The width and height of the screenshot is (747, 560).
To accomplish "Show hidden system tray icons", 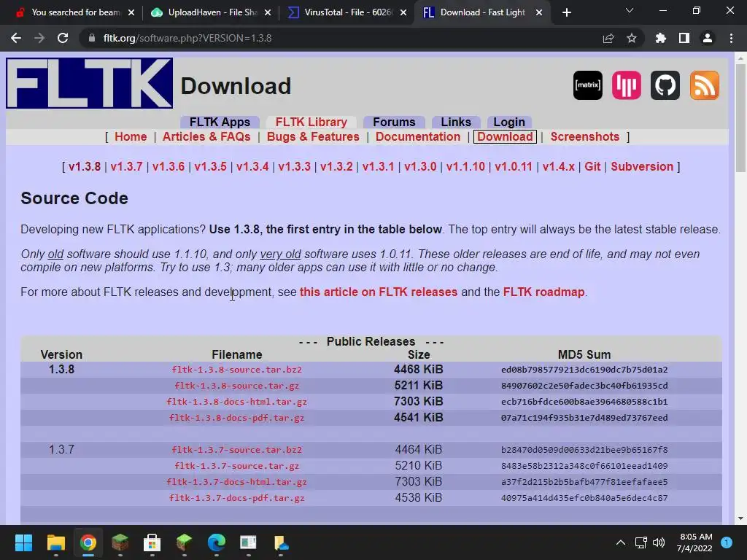I will (621, 542).
